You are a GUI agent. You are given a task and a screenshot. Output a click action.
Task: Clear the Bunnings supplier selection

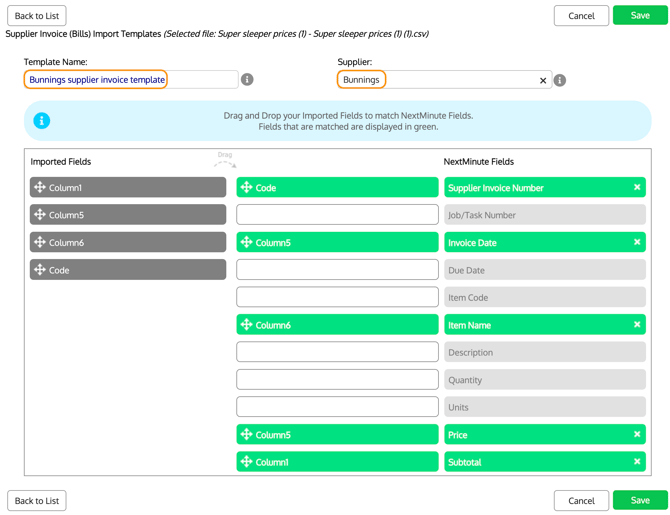coord(543,80)
